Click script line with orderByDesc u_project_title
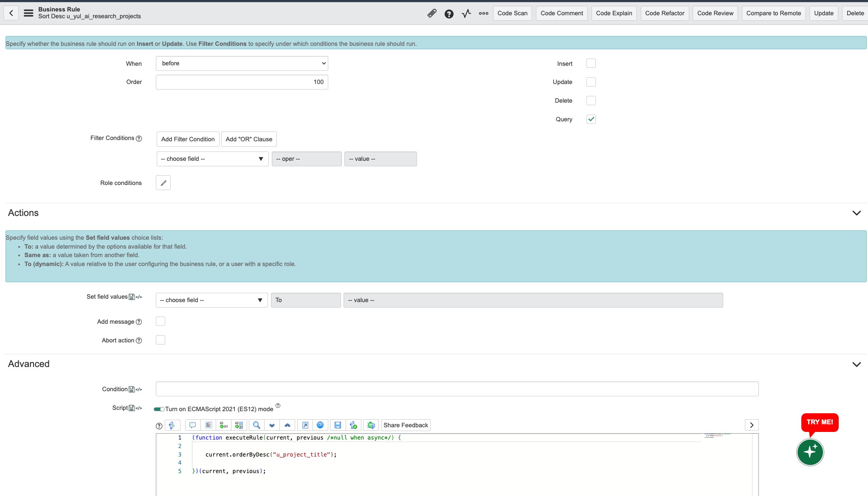The image size is (868, 496). 271,455
